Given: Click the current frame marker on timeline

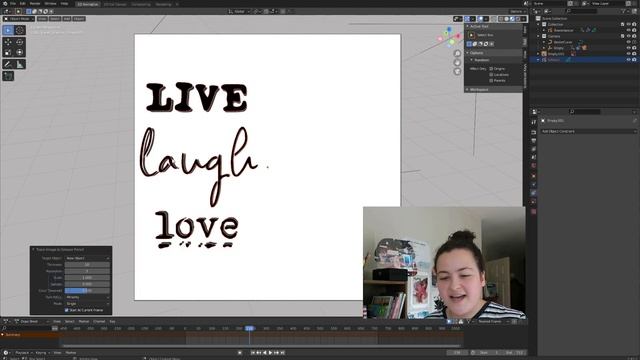Looking at the screenshot, I should (249, 328).
